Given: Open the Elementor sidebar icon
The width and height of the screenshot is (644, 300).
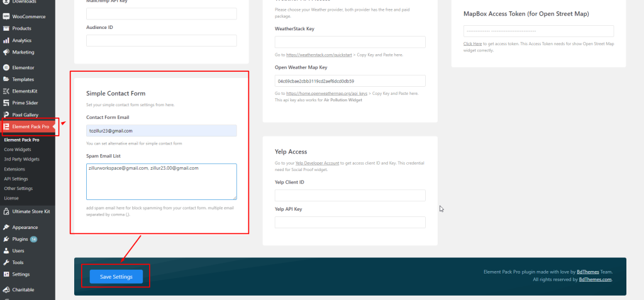Looking at the screenshot, I should pyautogui.click(x=6, y=68).
